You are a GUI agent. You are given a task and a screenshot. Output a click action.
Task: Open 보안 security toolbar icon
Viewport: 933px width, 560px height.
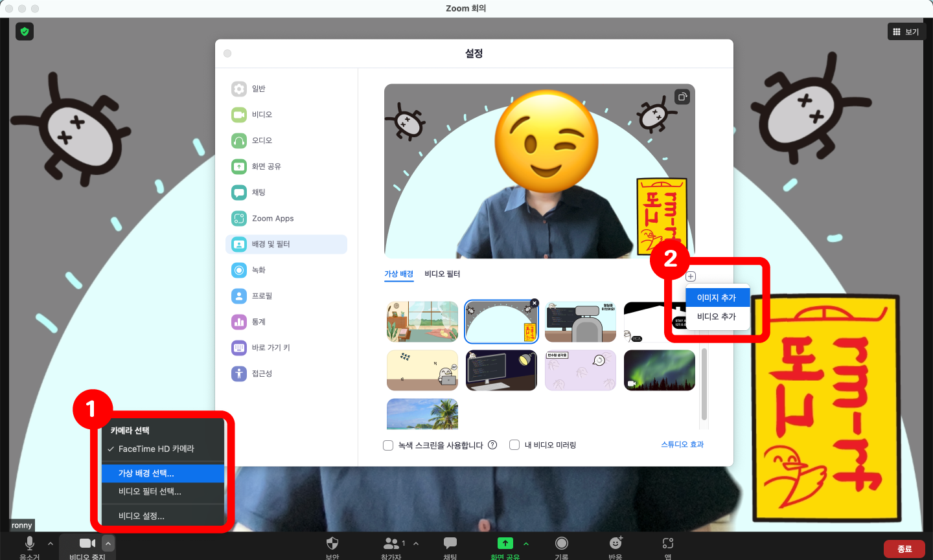[x=332, y=544]
